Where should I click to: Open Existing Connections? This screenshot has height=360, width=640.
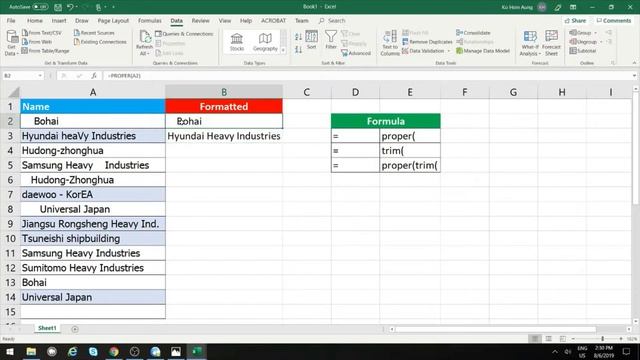100,42
